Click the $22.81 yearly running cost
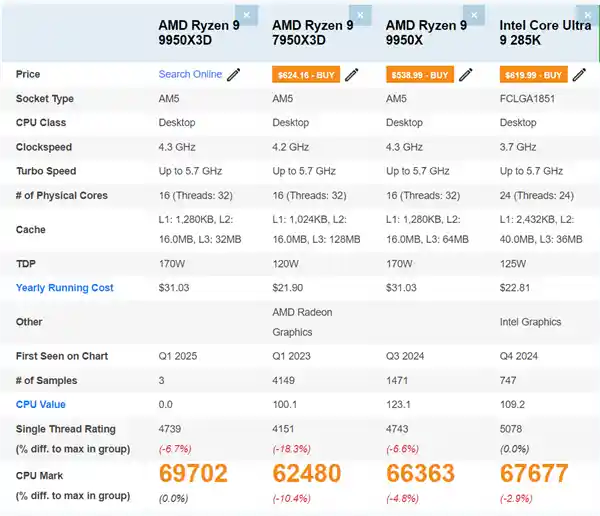The height and width of the screenshot is (516, 600). [x=515, y=288]
